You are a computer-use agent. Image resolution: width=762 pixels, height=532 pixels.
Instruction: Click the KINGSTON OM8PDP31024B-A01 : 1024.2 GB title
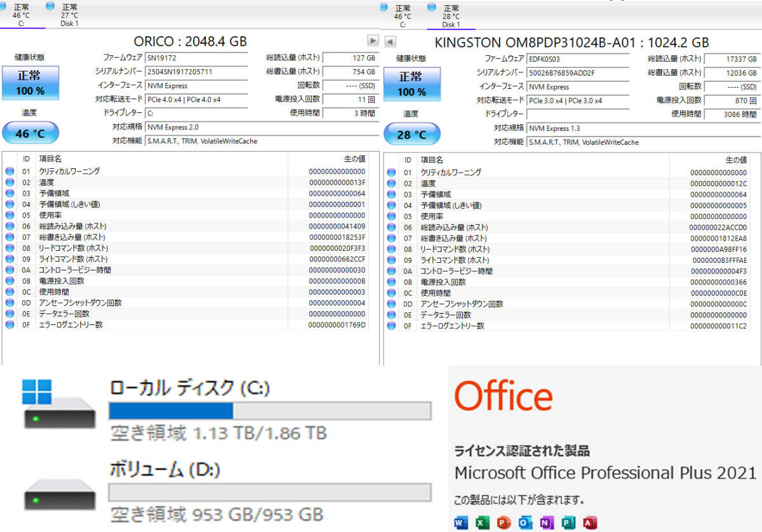pyautogui.click(x=572, y=43)
